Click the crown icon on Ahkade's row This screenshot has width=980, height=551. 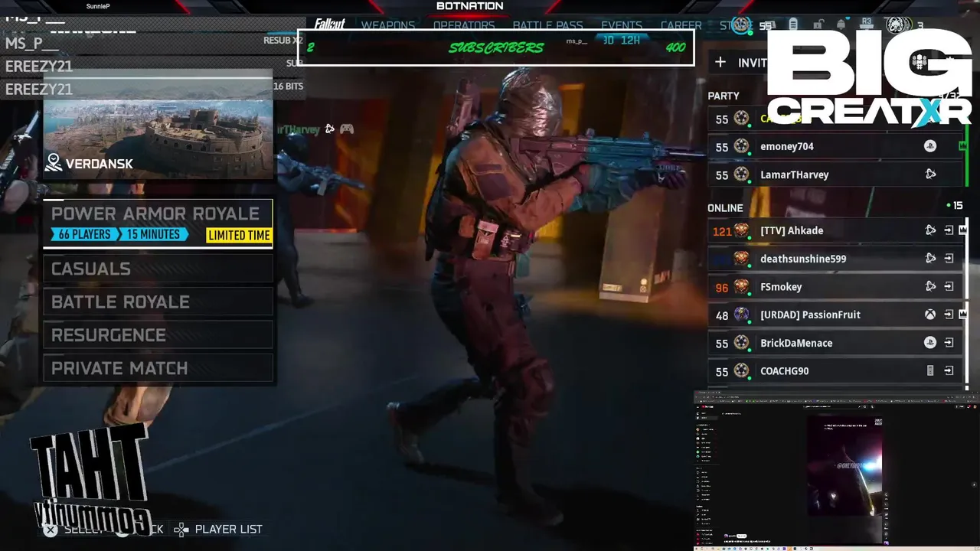pyautogui.click(x=962, y=230)
